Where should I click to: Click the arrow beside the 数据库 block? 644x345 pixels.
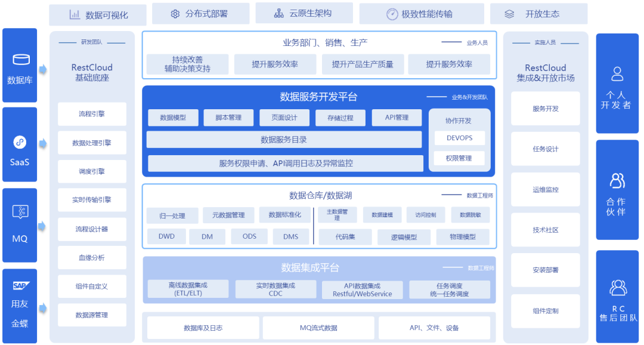coord(43,69)
